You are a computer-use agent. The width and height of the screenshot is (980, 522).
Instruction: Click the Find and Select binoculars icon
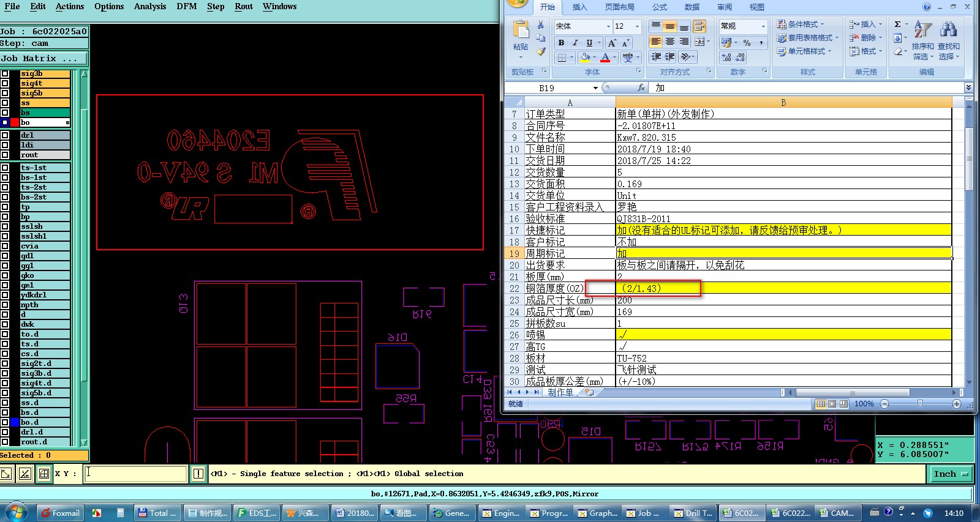948,29
